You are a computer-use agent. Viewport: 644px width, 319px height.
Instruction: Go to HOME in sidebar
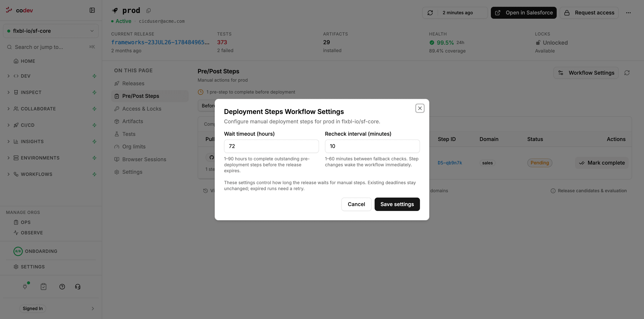[x=28, y=61]
